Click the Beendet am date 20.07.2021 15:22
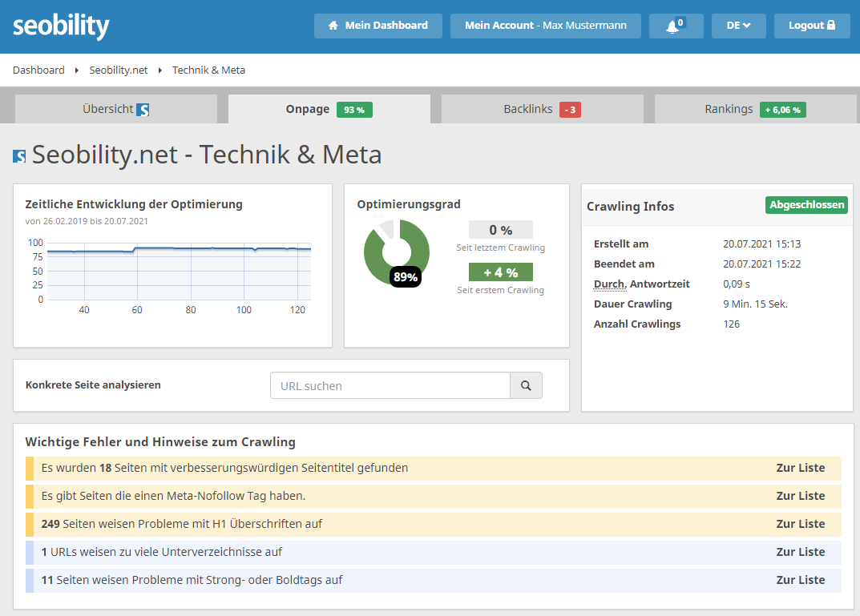860x616 pixels. pos(762,264)
